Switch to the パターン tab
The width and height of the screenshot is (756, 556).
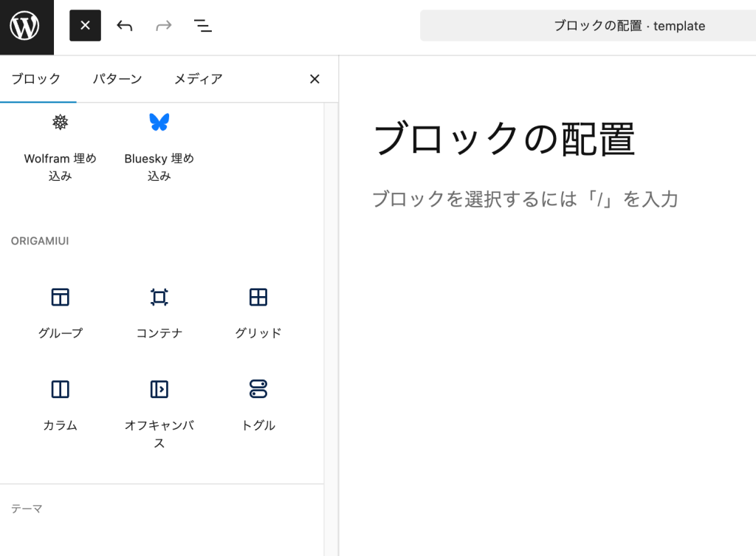117,78
